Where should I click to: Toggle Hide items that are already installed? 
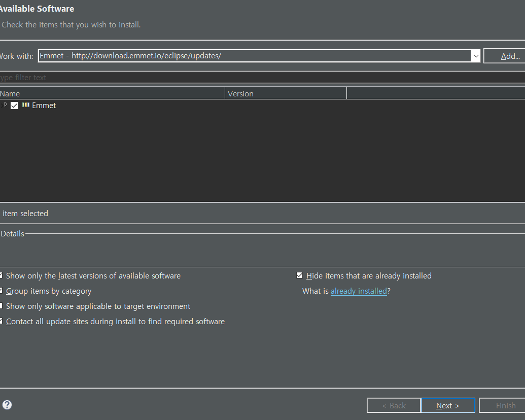[300, 275]
